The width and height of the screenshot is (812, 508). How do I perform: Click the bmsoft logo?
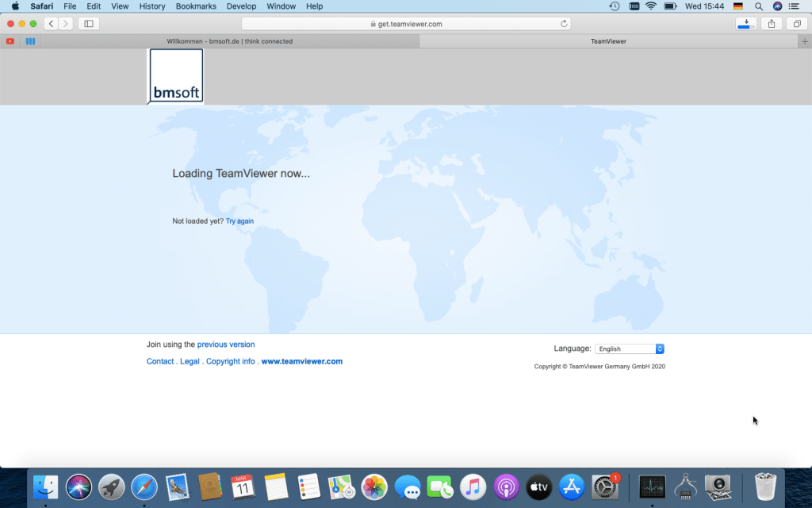176,75
